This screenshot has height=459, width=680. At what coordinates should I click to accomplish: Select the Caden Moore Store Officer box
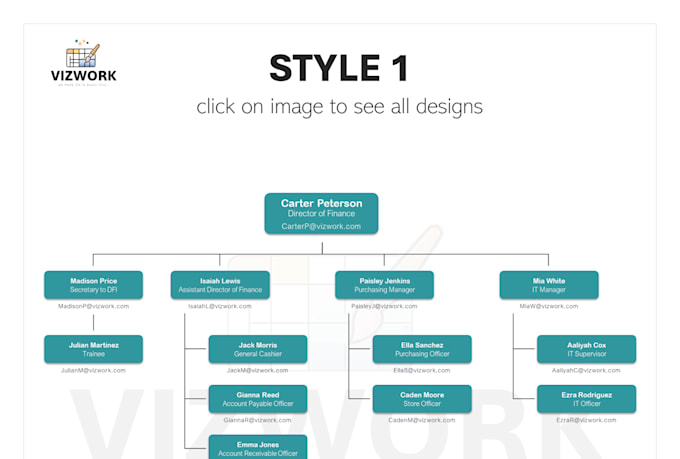[422, 399]
